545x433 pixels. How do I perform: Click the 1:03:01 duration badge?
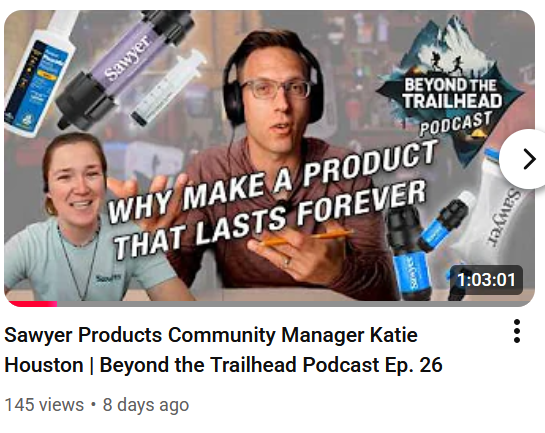[x=486, y=280]
